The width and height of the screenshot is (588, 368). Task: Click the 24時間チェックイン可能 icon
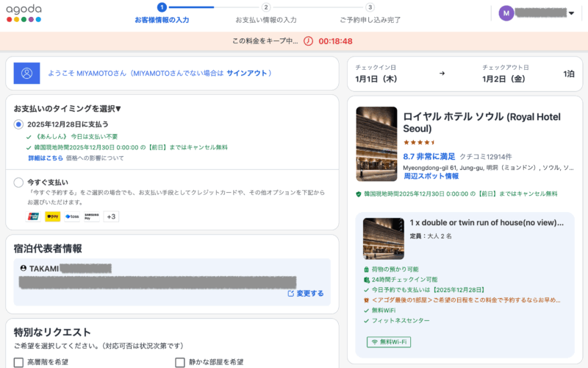click(x=366, y=280)
